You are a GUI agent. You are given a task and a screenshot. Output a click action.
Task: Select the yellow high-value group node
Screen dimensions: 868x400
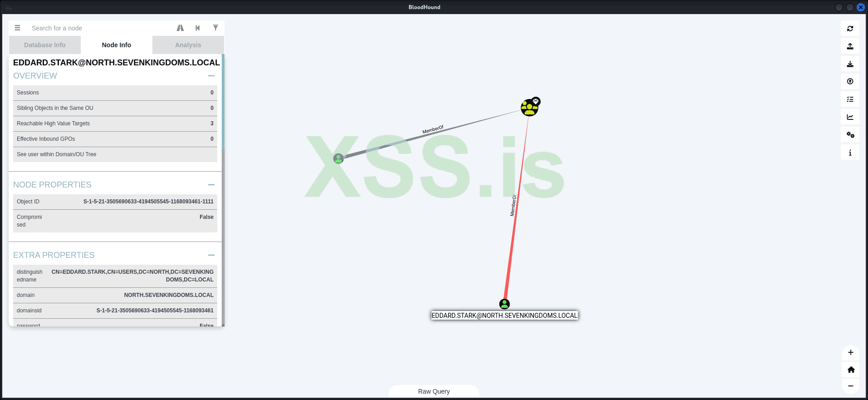click(x=530, y=107)
